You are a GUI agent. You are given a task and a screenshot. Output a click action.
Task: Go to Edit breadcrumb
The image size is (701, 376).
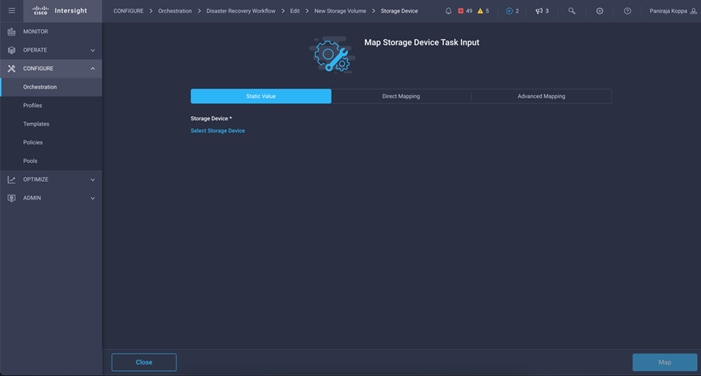[x=295, y=11]
